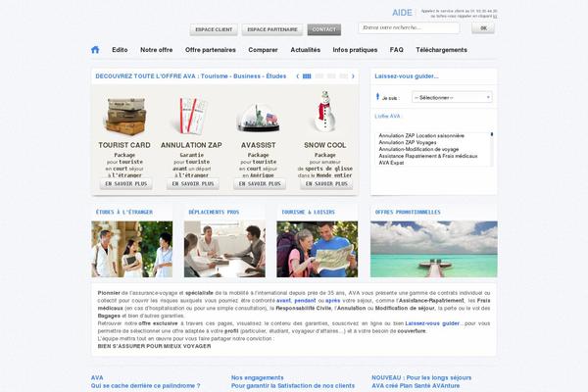
Task: Open the Études à l'étranger photo
Action: pyautogui.click(x=132, y=249)
